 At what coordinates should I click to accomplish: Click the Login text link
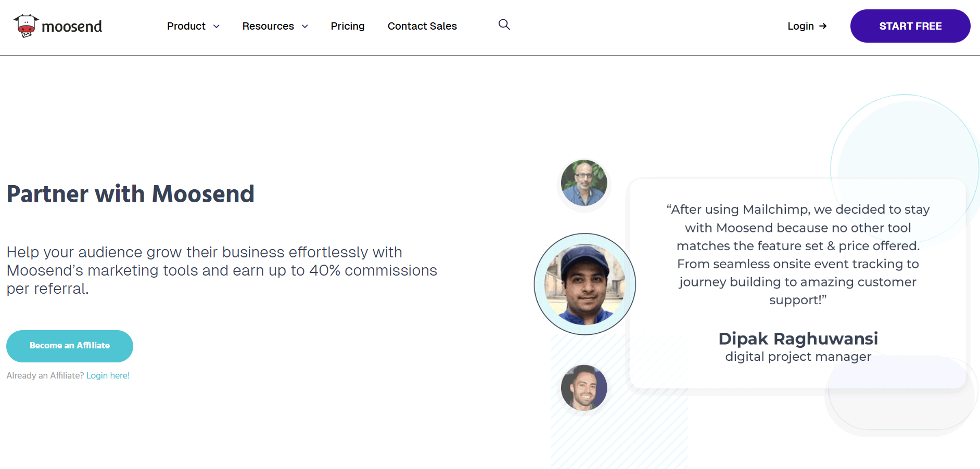pyautogui.click(x=800, y=26)
